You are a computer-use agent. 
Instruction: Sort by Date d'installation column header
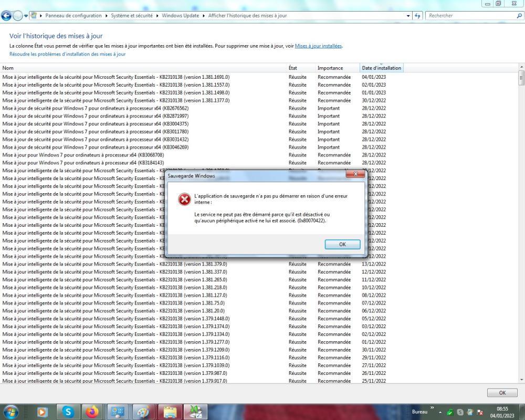[381, 68]
